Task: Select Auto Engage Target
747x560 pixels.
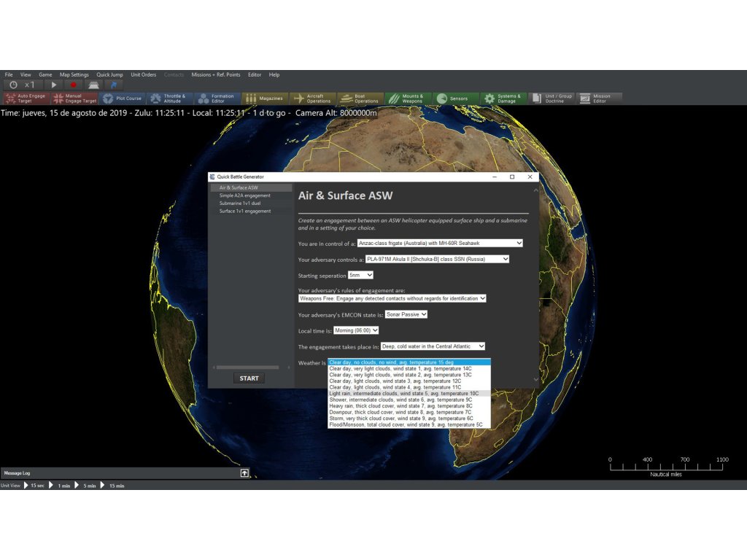Action: coord(27,98)
